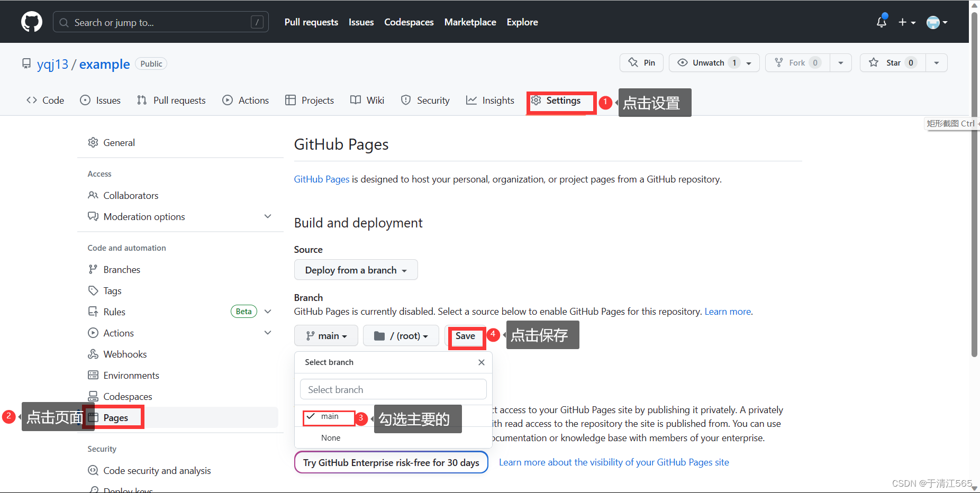Click the Select branch filter field
Viewport: 980px width, 493px height.
click(393, 389)
